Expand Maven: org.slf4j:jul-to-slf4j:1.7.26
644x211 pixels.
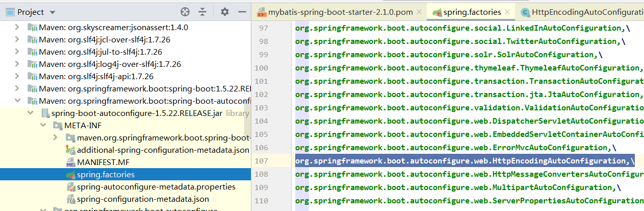click(17, 52)
